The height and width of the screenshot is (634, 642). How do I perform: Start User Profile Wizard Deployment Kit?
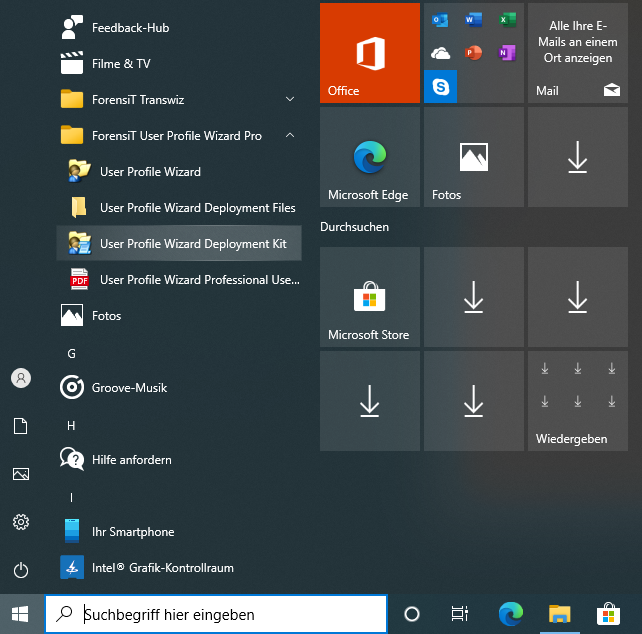[179, 244]
